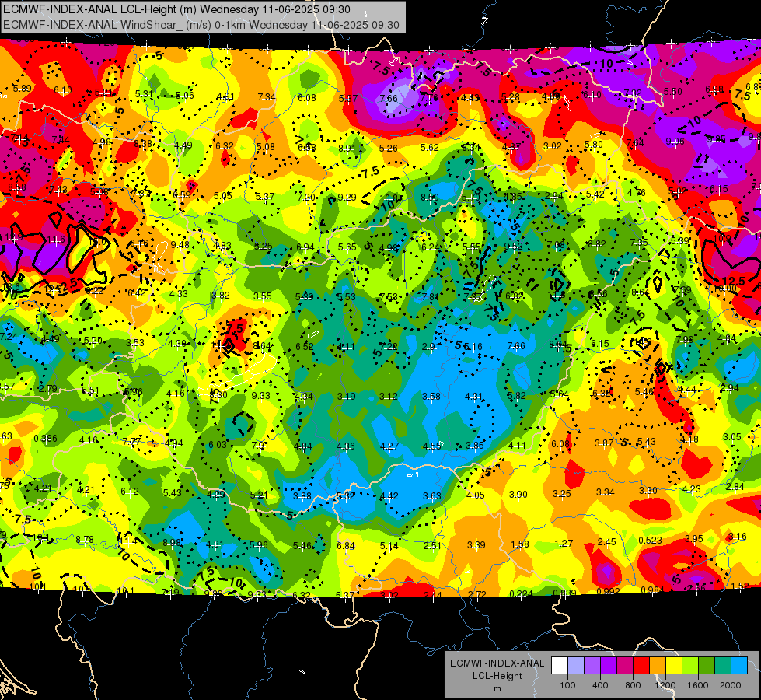The width and height of the screenshot is (761, 700).
Task: Click the map value '3.90'
Action: pyautogui.click(x=518, y=494)
